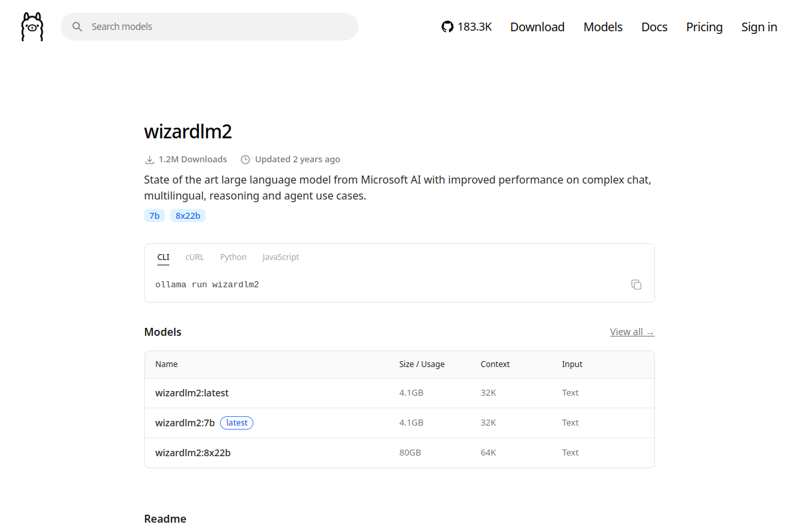
Task: Click the '1.2M Downloads' text
Action: coord(193,160)
